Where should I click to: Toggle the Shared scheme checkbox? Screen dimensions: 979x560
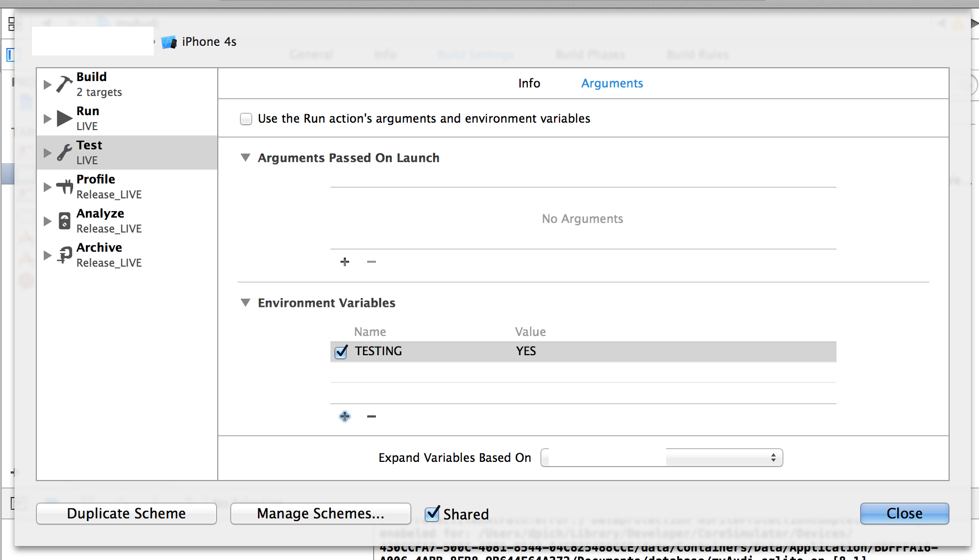pos(432,514)
